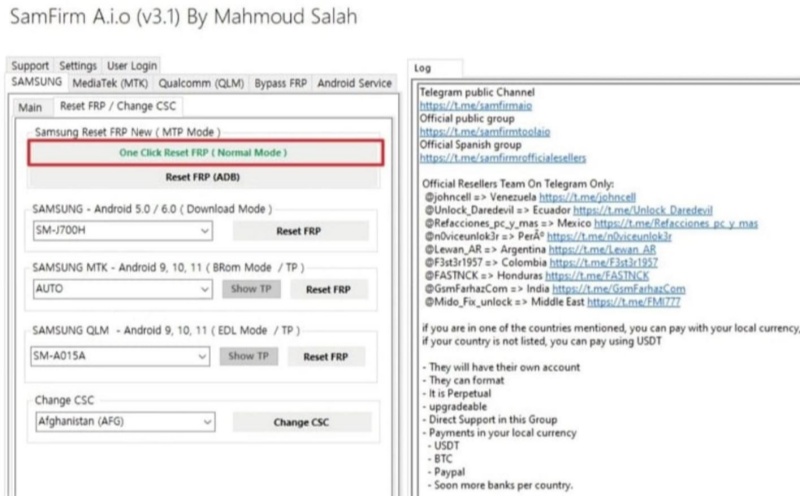Open the Support tab

[30, 65]
